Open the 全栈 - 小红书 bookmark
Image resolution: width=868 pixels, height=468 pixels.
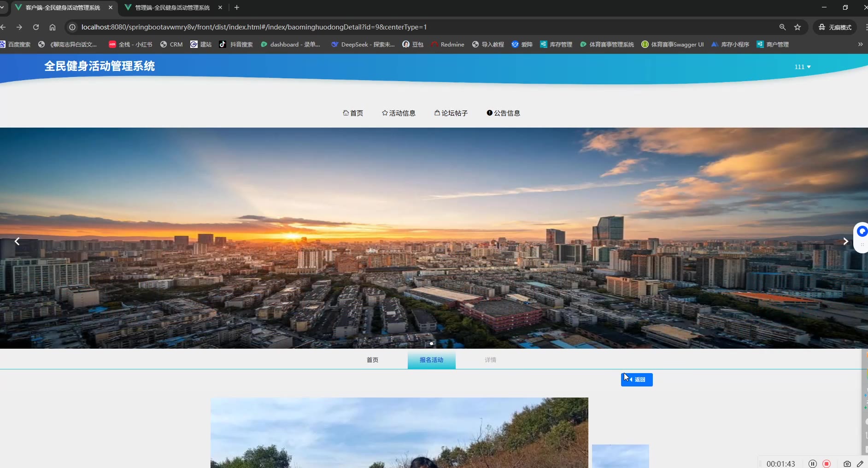pos(130,44)
